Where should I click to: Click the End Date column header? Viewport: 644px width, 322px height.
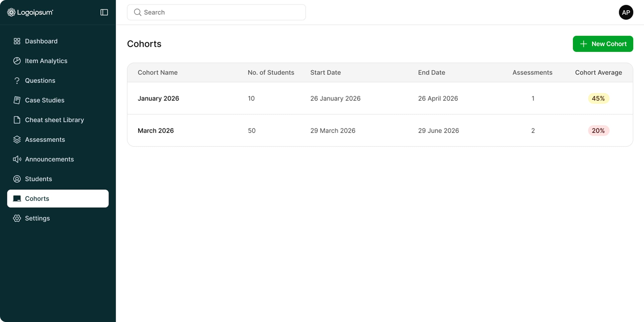[x=431, y=72]
